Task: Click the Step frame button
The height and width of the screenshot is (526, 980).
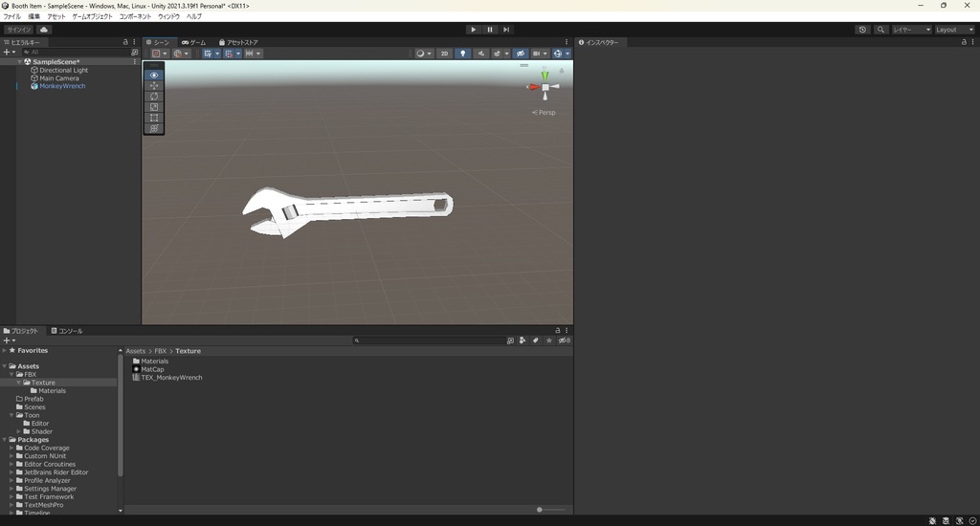Action: tap(506, 30)
